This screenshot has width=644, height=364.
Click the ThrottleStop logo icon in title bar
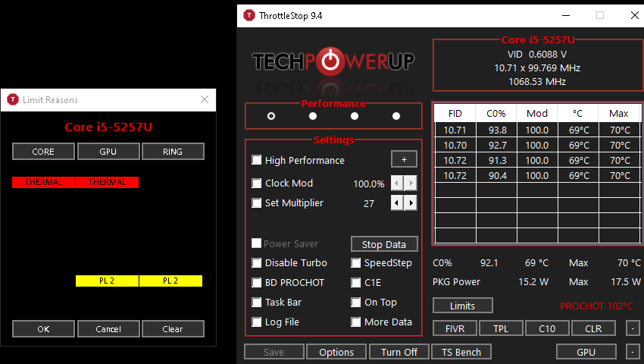(249, 16)
